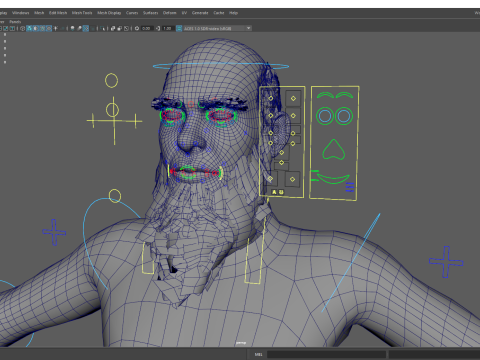This screenshot has height=360, width=480.
Task: Click the gamma value field 1.00
Action: [x=167, y=28]
